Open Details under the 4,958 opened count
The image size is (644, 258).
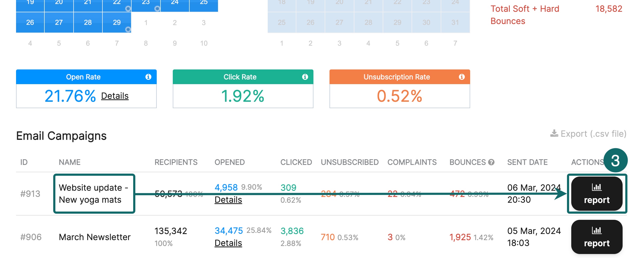coord(228,200)
